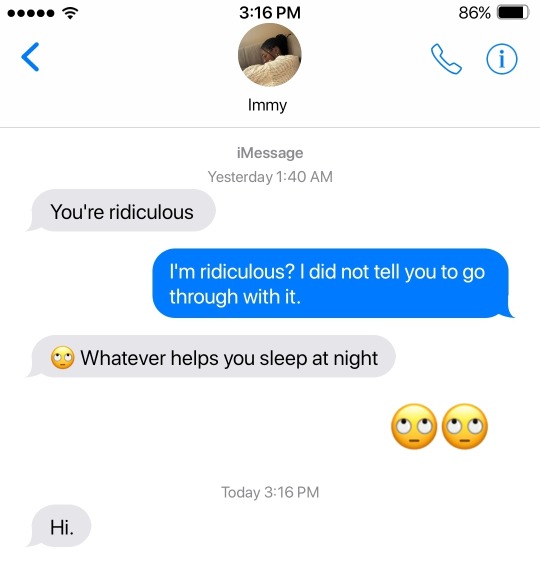The image size is (540, 571).
Task: Tap the eye-roll emoji inside gray bubble
Action: (x=63, y=358)
